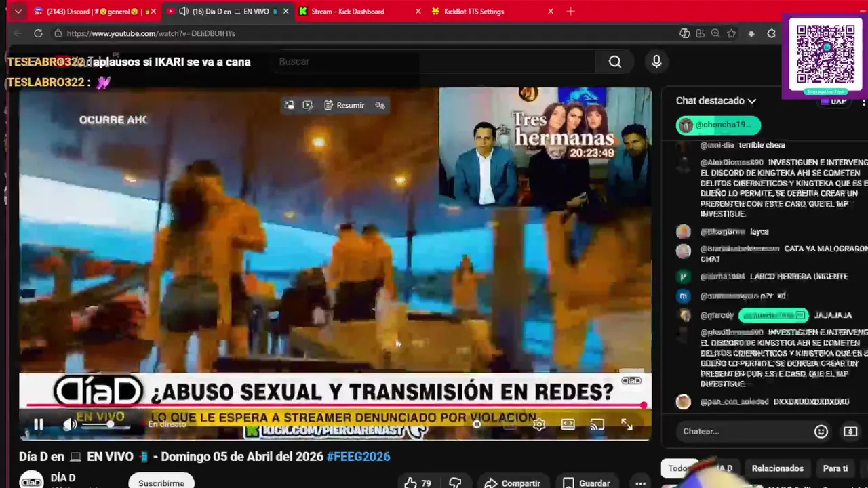Click the 'Guardar' save button
Viewport: 868px width, 488px height.
pyautogui.click(x=586, y=483)
